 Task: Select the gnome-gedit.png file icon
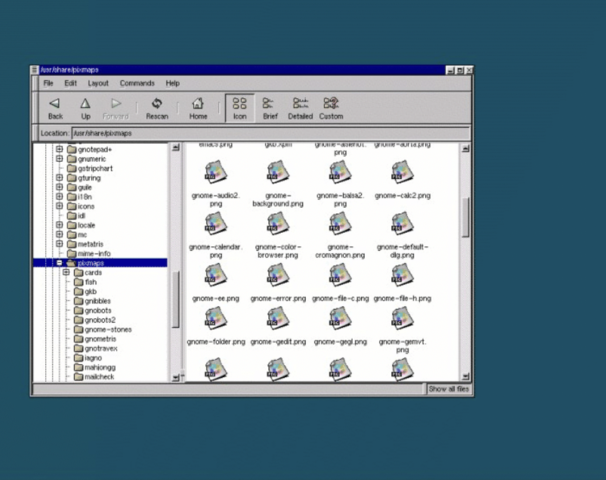coord(278,318)
